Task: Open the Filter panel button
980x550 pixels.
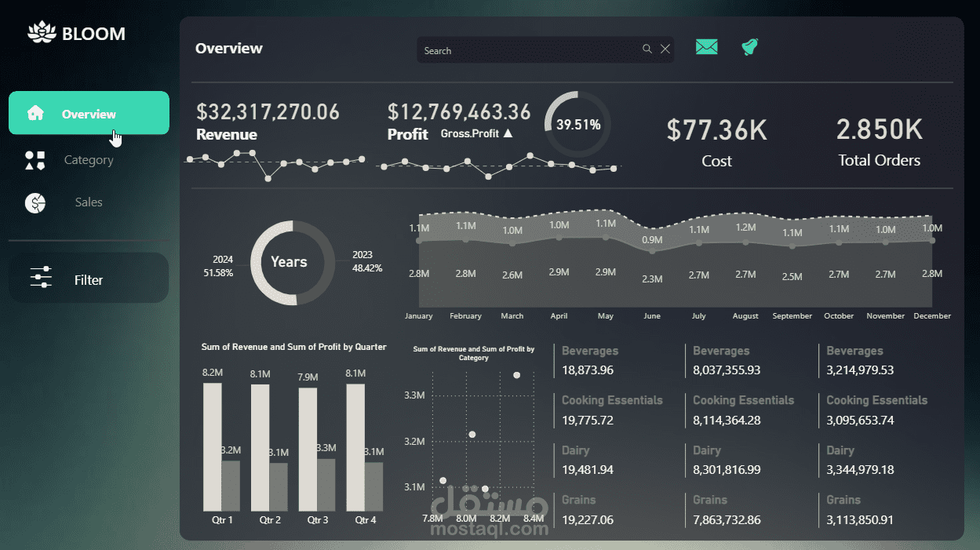Action: (x=89, y=278)
